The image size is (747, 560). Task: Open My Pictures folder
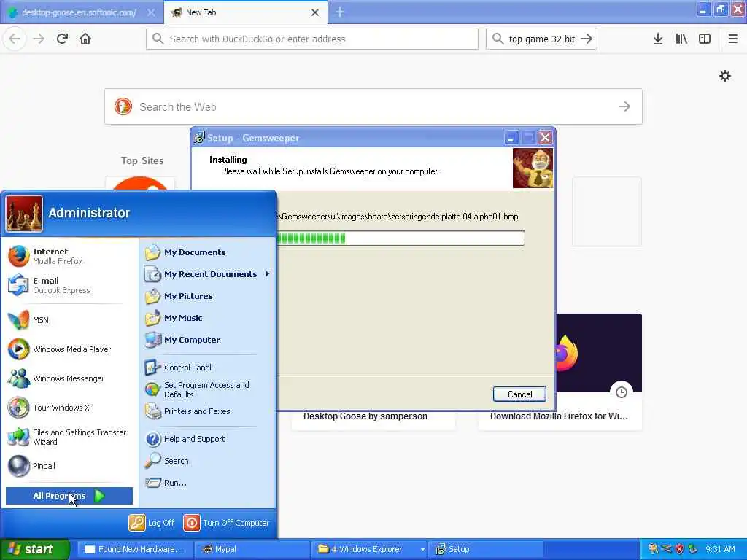pyautogui.click(x=208, y=296)
